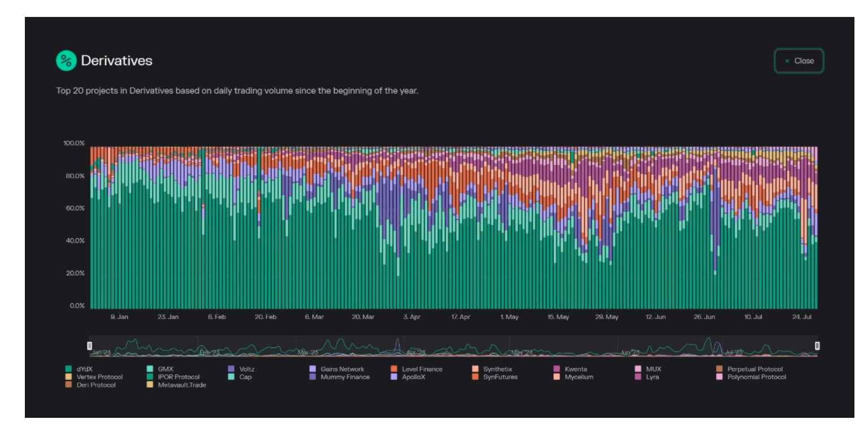Click the right range navigator handle

817,346
